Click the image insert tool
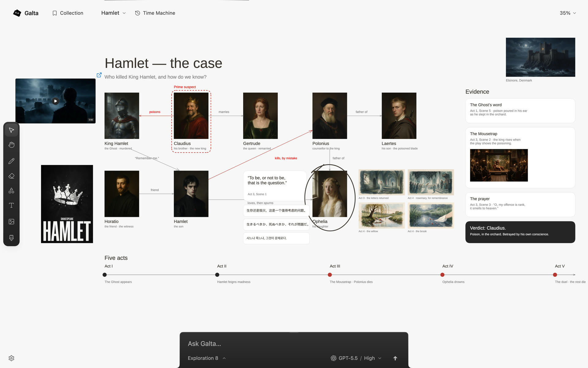Screen dimensions: 588x368 (11, 222)
